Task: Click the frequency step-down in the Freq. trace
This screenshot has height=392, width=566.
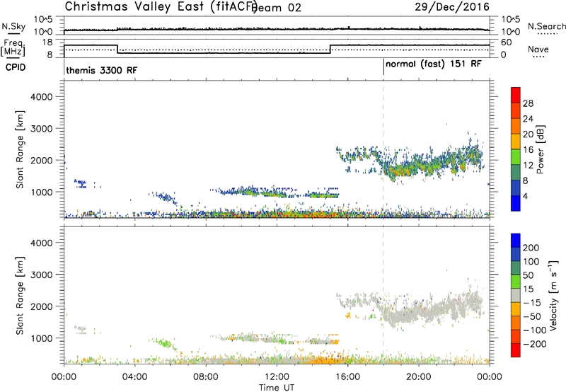Action: coord(117,49)
